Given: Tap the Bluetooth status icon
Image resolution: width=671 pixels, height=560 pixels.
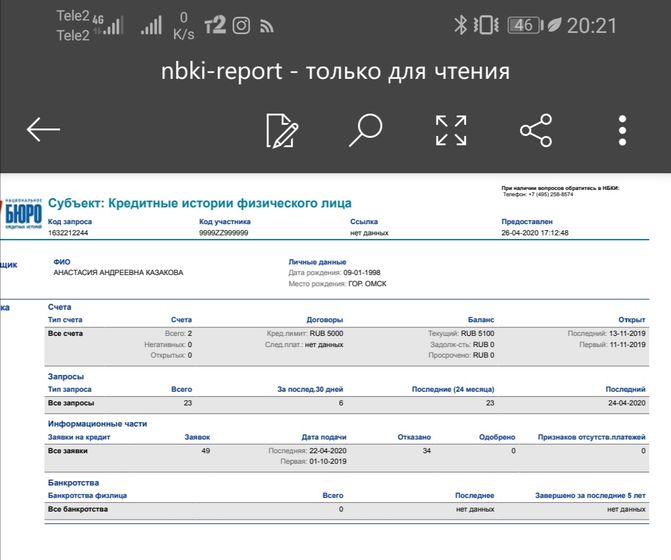Looking at the screenshot, I should [460, 26].
